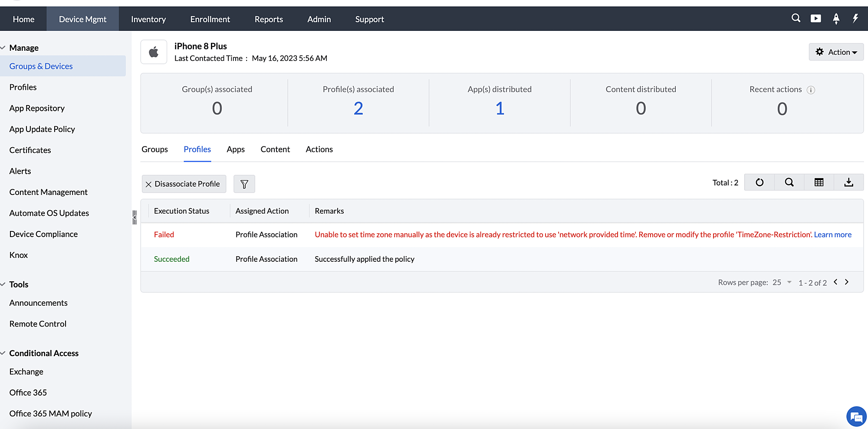Click the sidebar resize handle
Screen dimensions: 868x429
tap(135, 217)
